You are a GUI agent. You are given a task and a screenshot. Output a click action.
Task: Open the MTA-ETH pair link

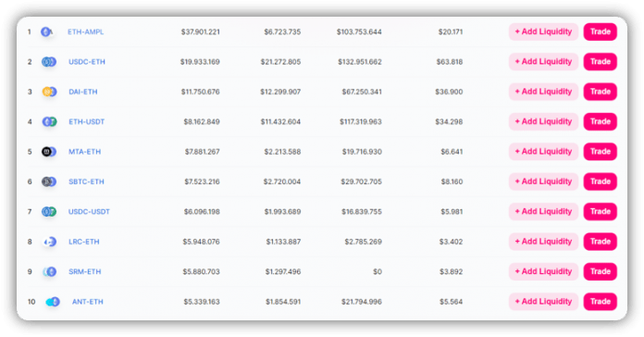click(84, 152)
